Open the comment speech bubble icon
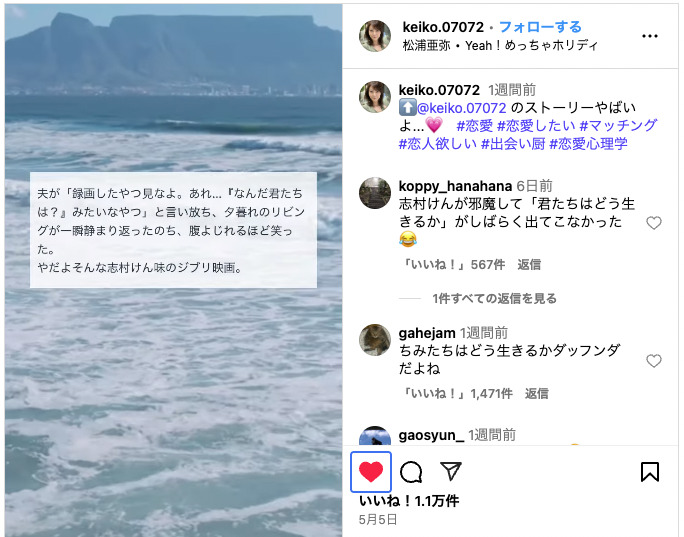684x537 pixels. pos(411,472)
